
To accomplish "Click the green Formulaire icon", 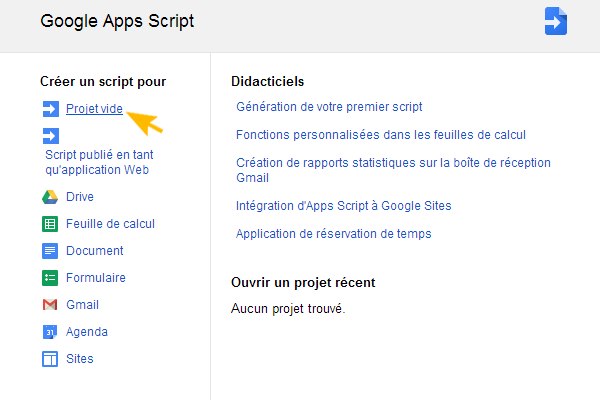I will point(50,278).
